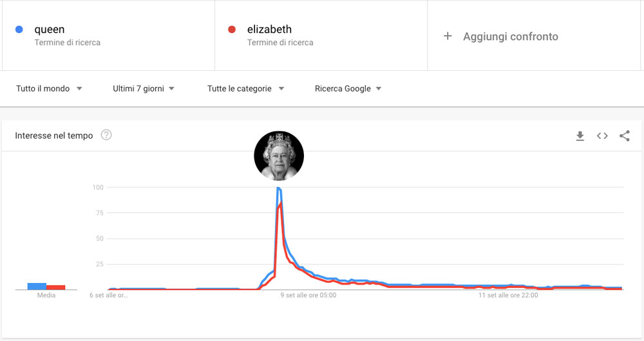Expand the Ultimi 7 giorni time range

(144, 88)
